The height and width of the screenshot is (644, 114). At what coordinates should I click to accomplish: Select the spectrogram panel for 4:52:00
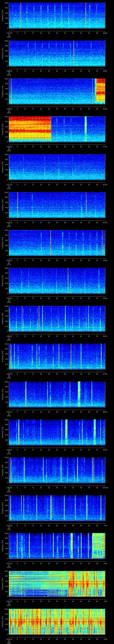pos(57,205)
